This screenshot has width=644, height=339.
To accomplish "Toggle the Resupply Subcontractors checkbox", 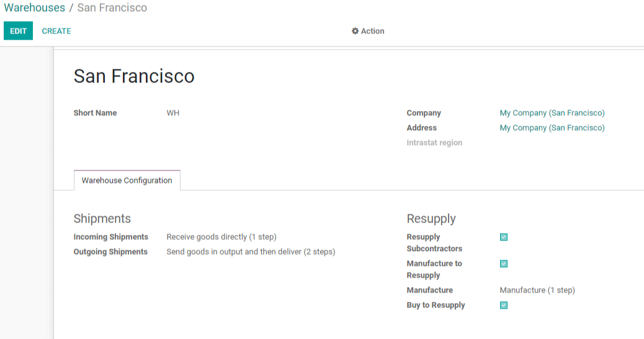I will (x=504, y=237).
